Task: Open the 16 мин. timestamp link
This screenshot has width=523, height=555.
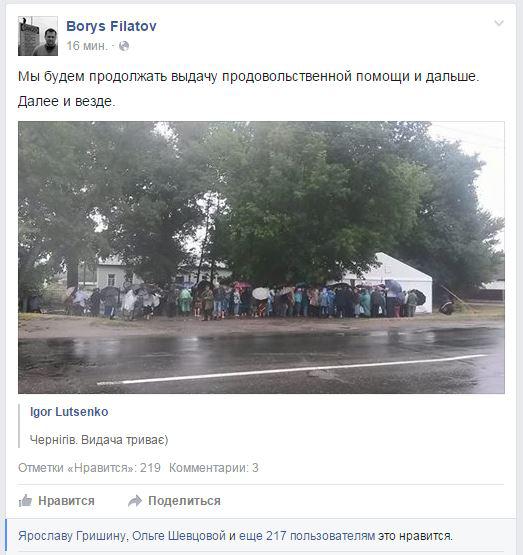Action: tap(86, 46)
